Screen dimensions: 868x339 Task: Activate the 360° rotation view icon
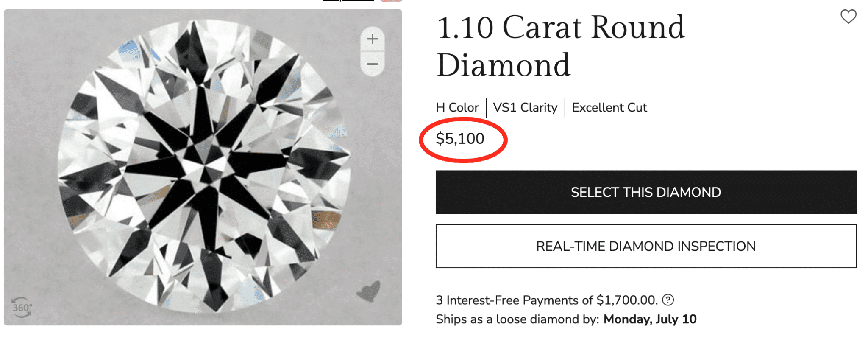click(21, 307)
